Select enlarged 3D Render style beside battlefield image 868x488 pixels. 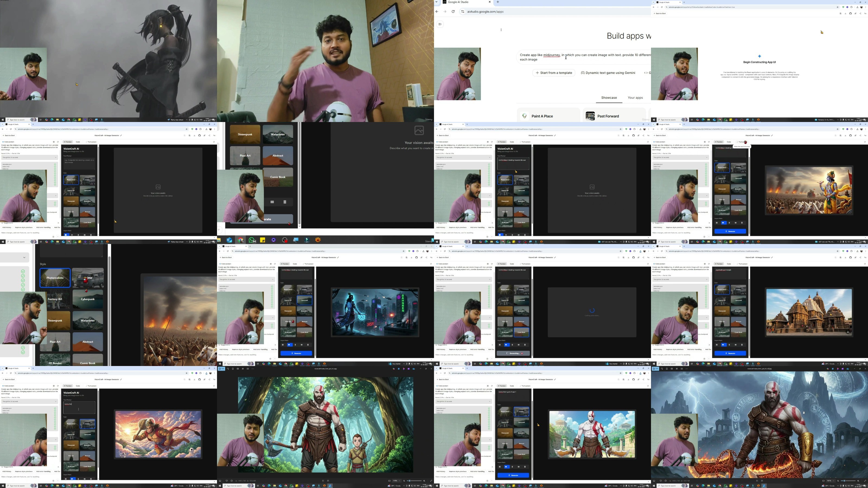pyautogui.click(x=55, y=360)
